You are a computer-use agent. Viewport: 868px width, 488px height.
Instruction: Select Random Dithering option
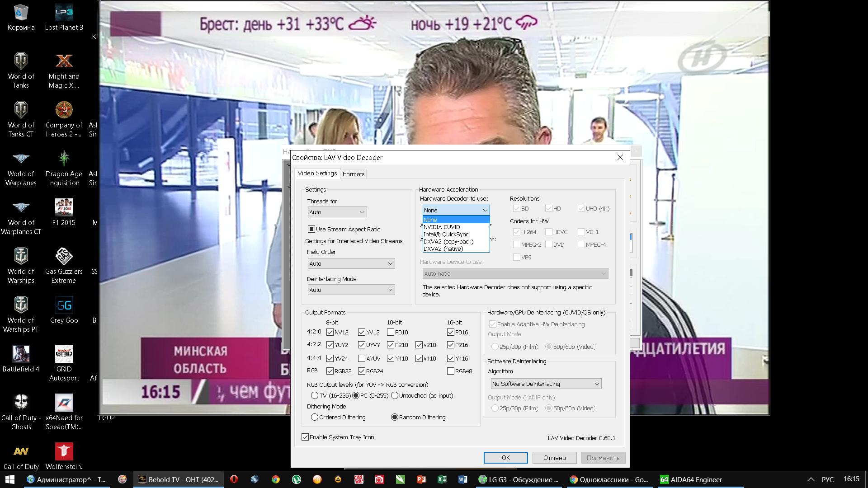pos(394,417)
